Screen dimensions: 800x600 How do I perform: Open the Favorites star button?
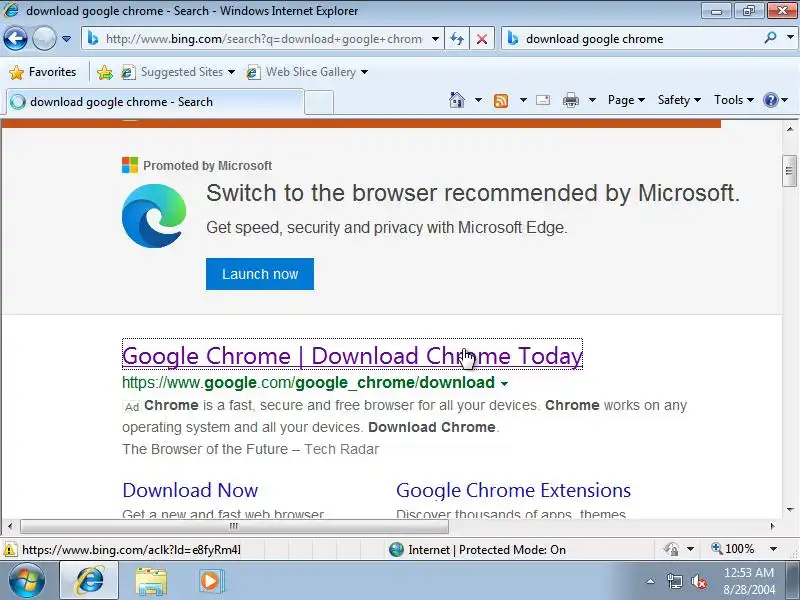pyautogui.click(x=43, y=72)
